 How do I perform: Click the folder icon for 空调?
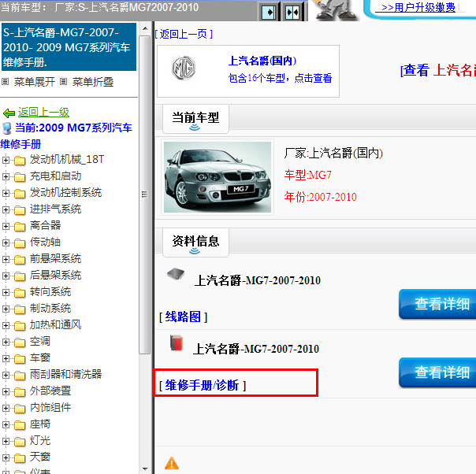click(x=20, y=342)
